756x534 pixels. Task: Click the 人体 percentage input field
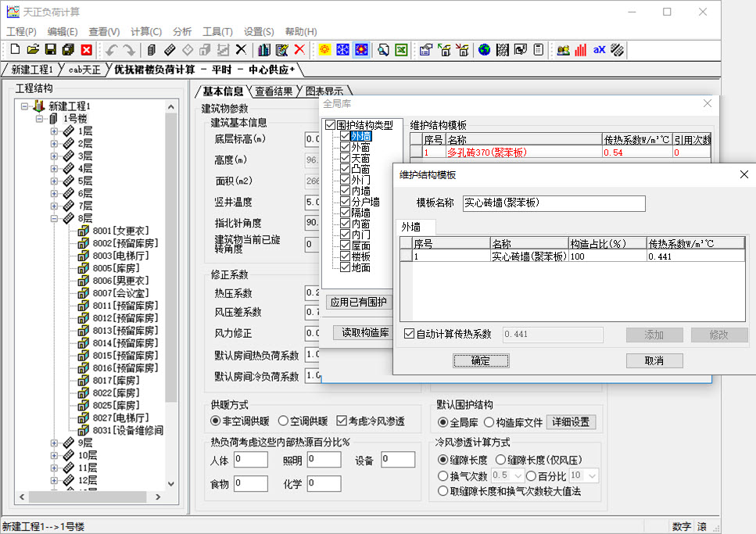click(x=251, y=459)
